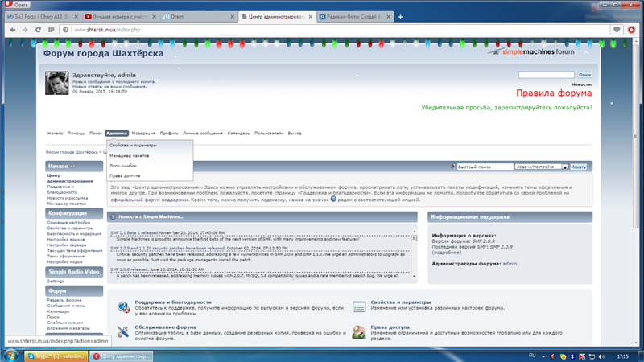Open 'Смайлы и иконки' in sidebar
Viewport: 644px width, 362px height.
[x=65, y=323]
